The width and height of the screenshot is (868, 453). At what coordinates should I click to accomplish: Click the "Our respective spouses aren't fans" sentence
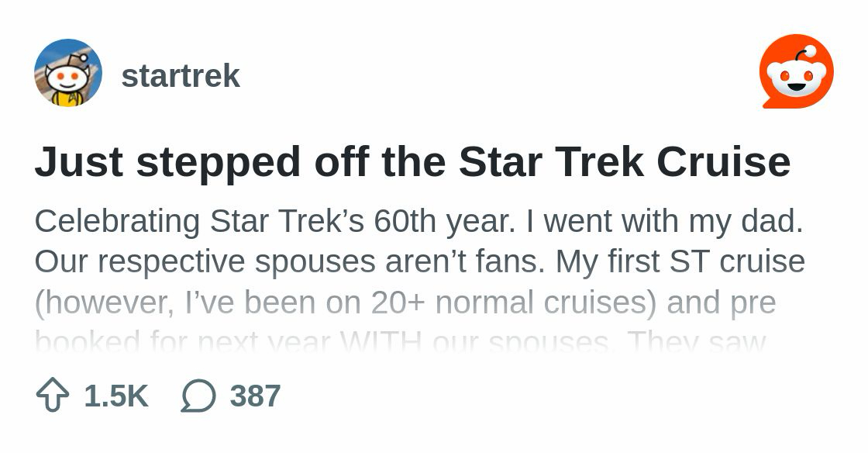coord(291,261)
